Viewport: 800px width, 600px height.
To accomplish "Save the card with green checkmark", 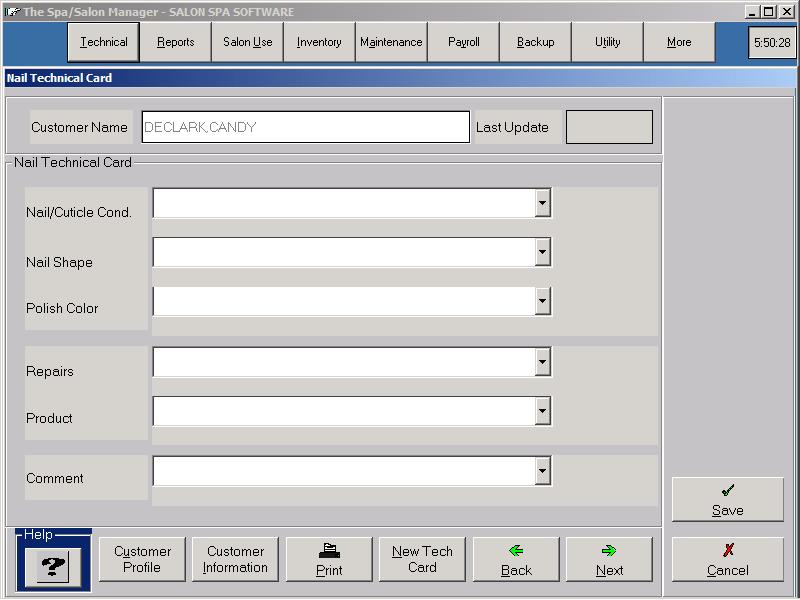I will click(x=727, y=499).
